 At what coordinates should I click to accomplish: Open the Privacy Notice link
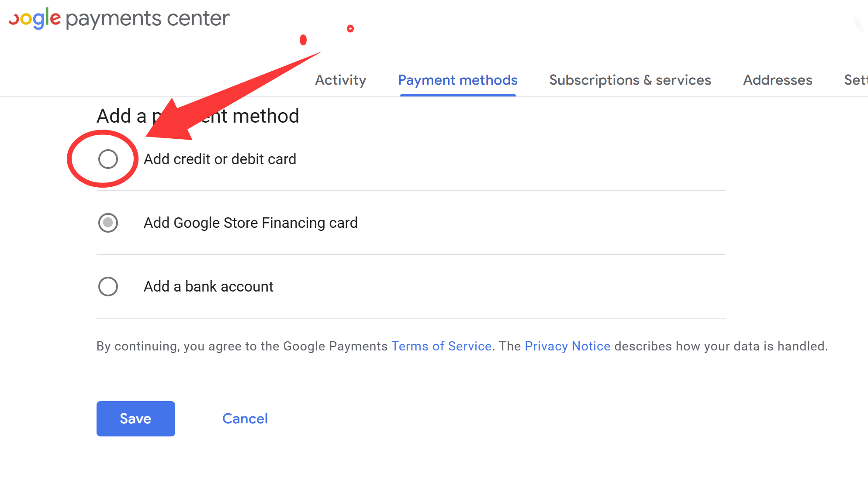tap(567, 346)
